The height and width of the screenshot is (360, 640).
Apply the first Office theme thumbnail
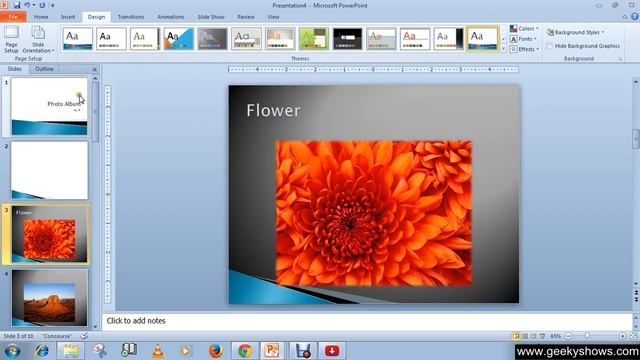coord(78,39)
